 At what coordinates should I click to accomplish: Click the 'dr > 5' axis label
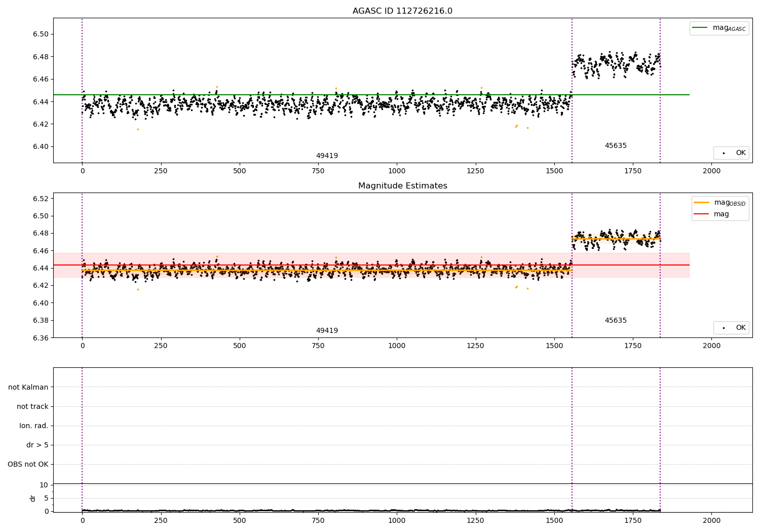(x=37, y=445)
